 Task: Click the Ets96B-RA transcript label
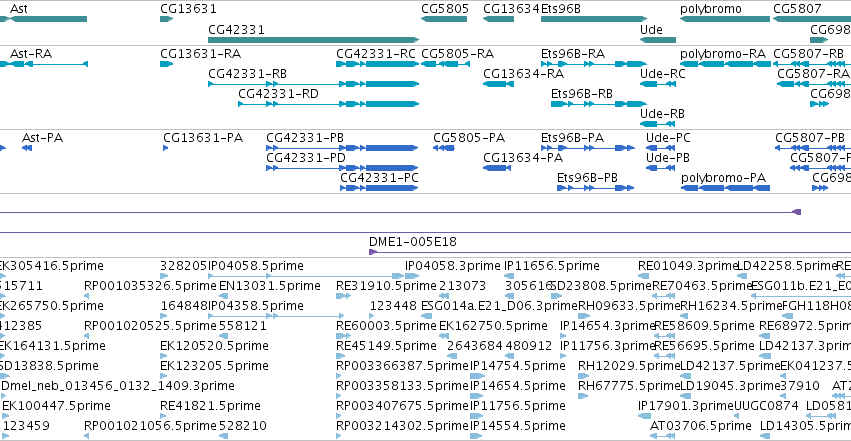tap(573, 54)
